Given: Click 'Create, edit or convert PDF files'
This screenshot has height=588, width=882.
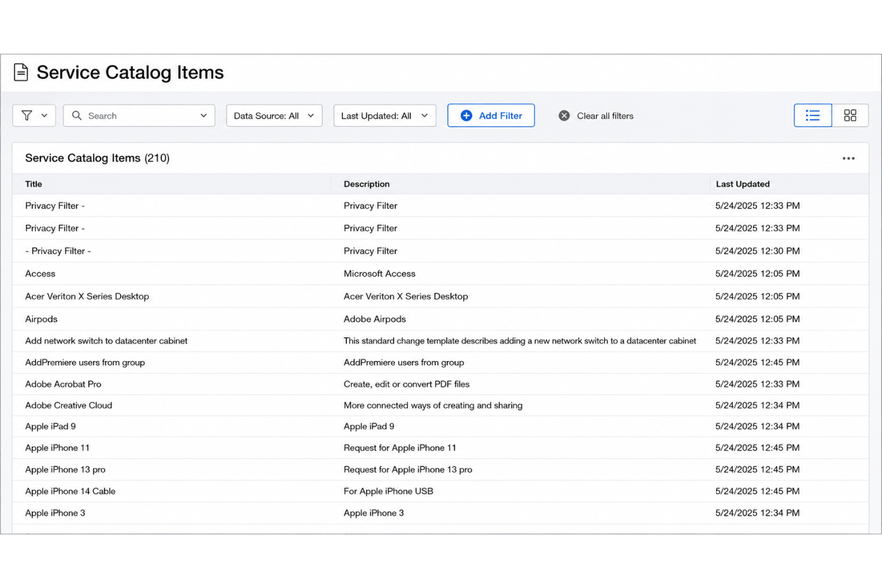Looking at the screenshot, I should point(406,384).
